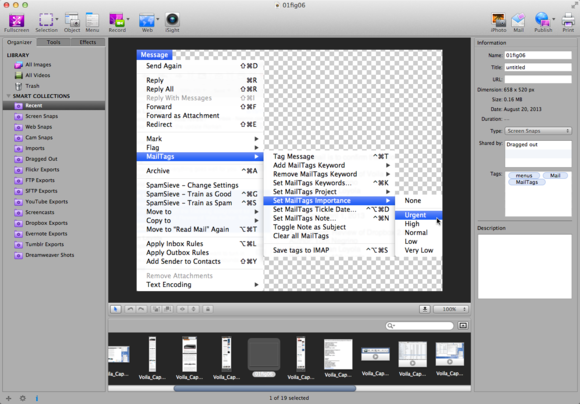Open the gear action menu
The width and height of the screenshot is (580, 404).
coord(23,398)
